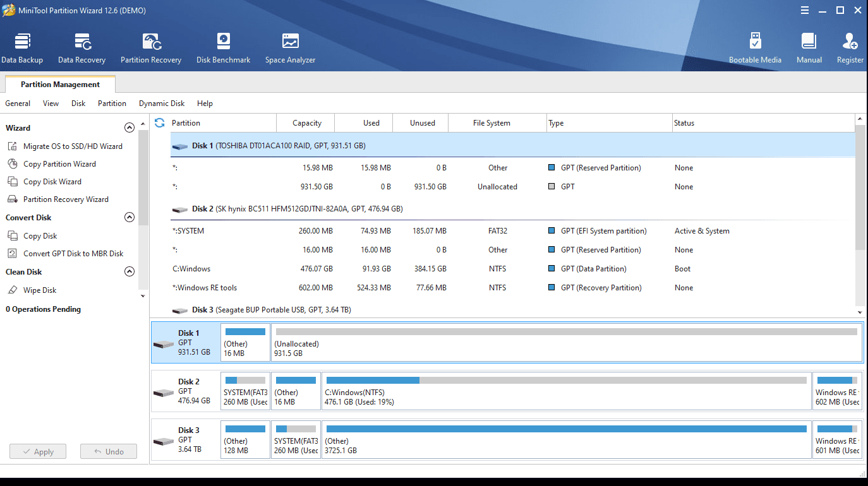Click the C:Windows usage bar in Disk 2 map
This screenshot has height=486, width=868.
point(565,381)
